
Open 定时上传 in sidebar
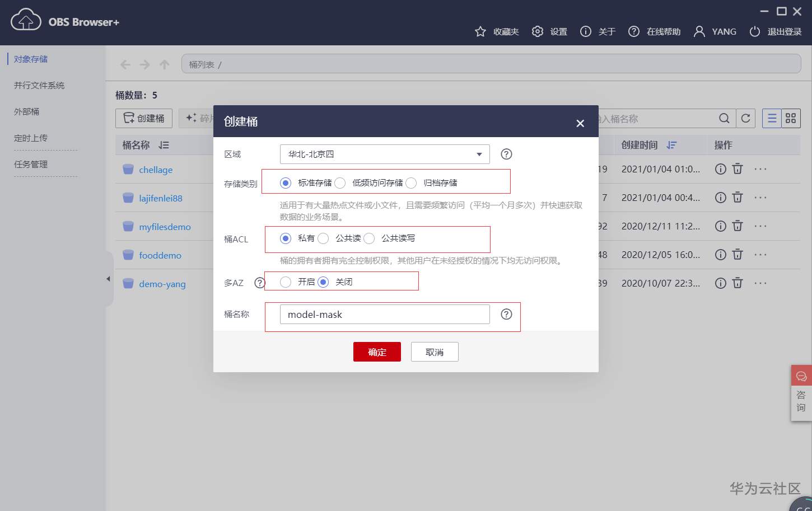[31, 138]
